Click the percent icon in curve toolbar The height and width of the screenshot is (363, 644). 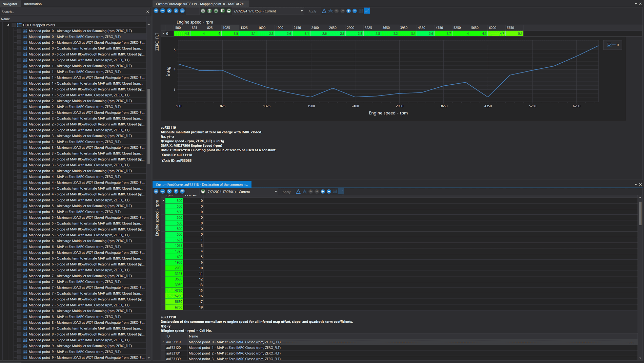176,191
